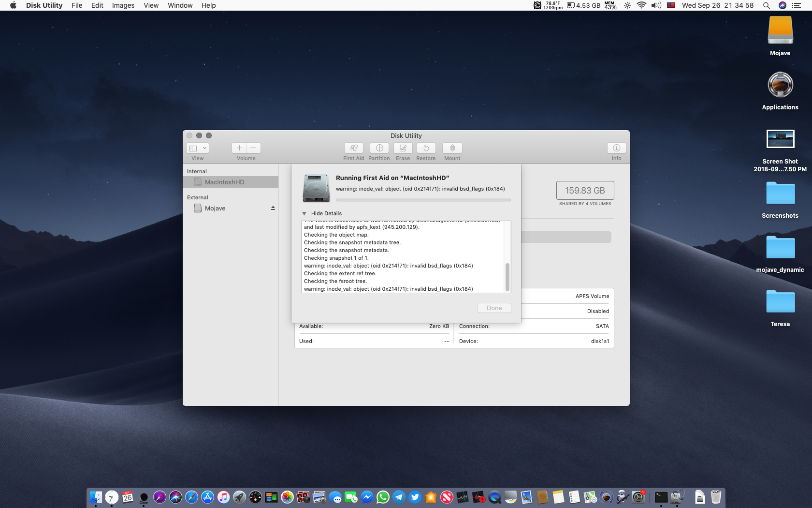812x508 pixels.
Task: Click the Mount toolbar icon
Action: coord(452,148)
